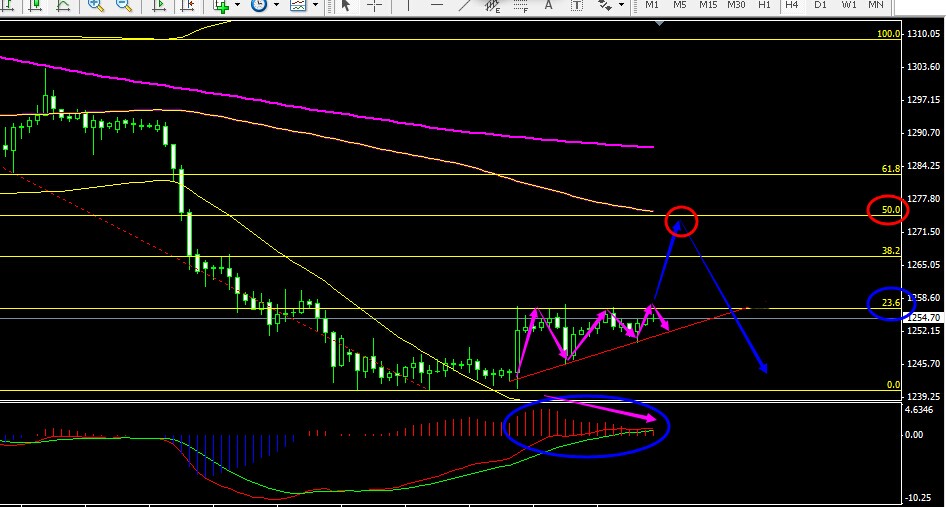Select the text label T tool

tap(577, 5)
